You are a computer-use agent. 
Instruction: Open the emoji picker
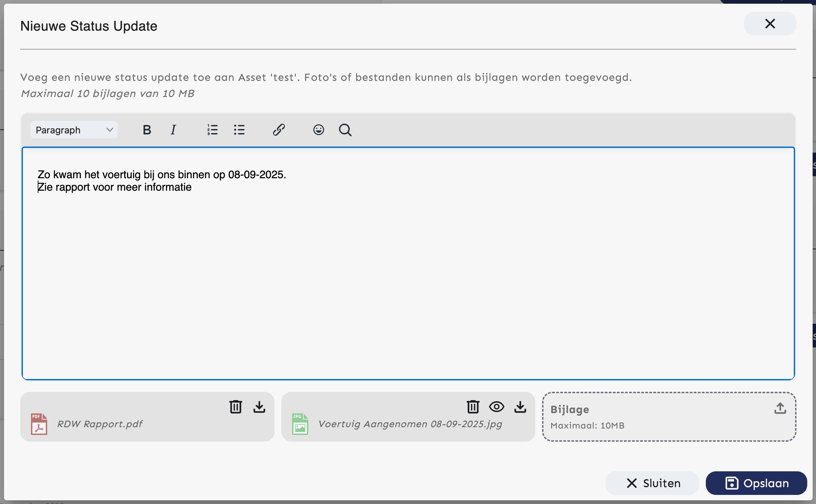pyautogui.click(x=318, y=130)
